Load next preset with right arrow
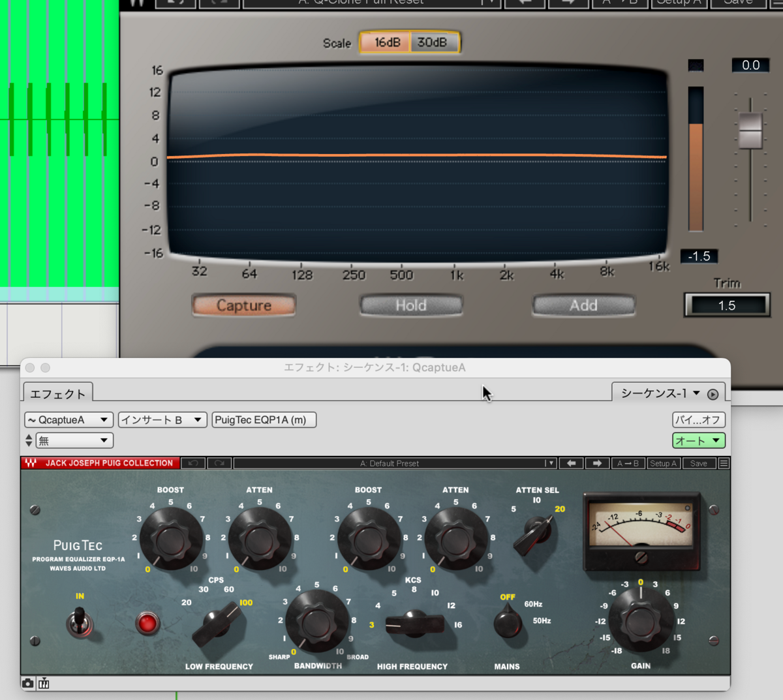The image size is (783, 700). pyautogui.click(x=597, y=463)
